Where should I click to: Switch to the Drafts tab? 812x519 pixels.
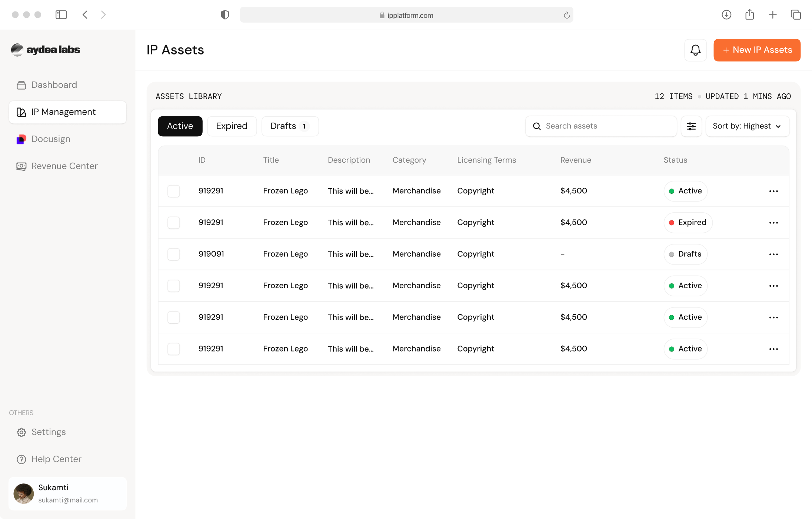290,126
